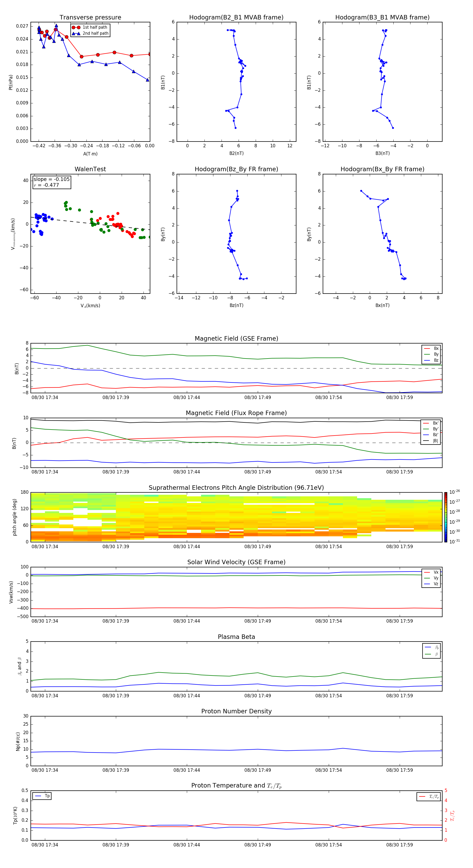
Task: Click the 'Suprathermal Electrons Pitch Angle Distribution' title
Action: [x=236, y=488]
